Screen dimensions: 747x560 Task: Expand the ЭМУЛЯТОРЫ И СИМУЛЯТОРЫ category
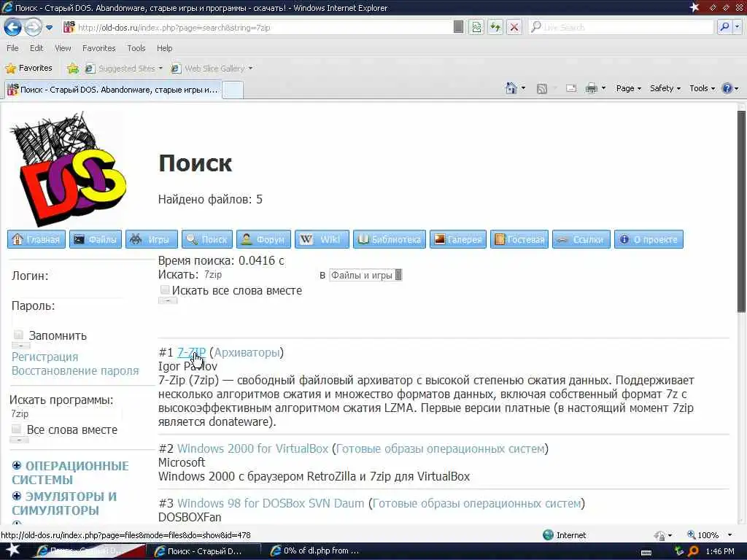coord(17,496)
